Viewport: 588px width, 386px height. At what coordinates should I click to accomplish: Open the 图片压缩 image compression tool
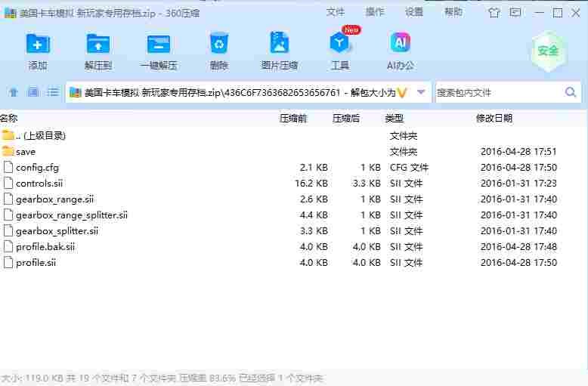pyautogui.click(x=280, y=43)
